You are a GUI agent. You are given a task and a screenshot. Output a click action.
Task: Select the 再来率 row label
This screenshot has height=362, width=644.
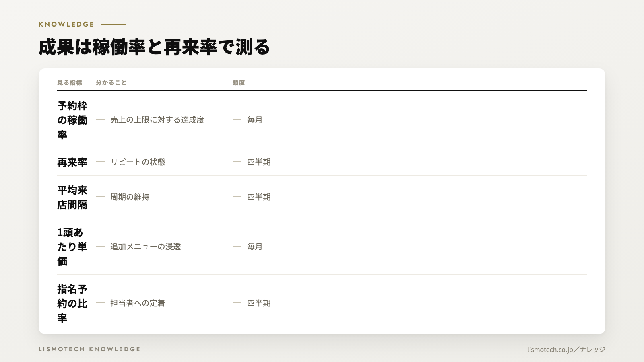[x=72, y=162]
